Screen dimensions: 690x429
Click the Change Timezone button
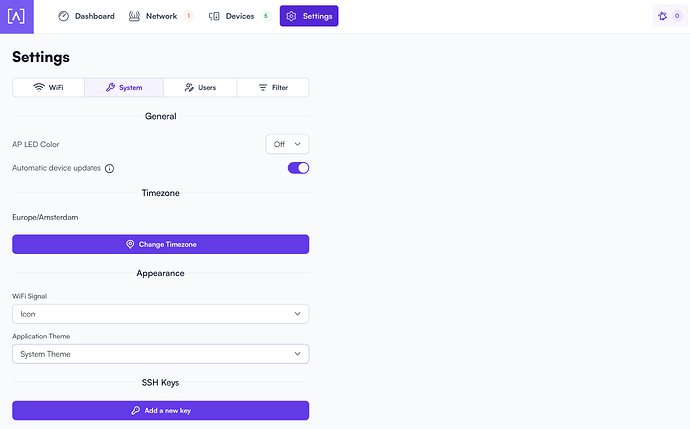point(161,244)
